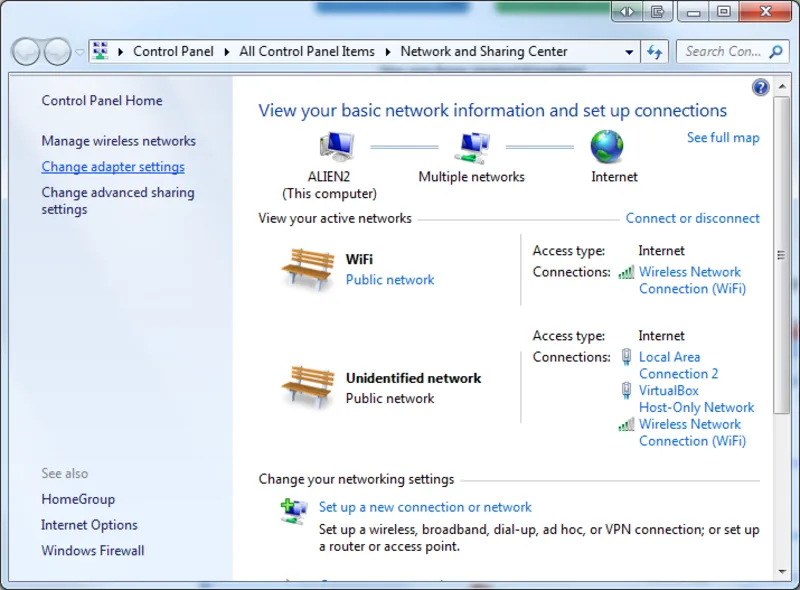Open Control Panel Home
The image size is (800, 590).
pos(102,101)
